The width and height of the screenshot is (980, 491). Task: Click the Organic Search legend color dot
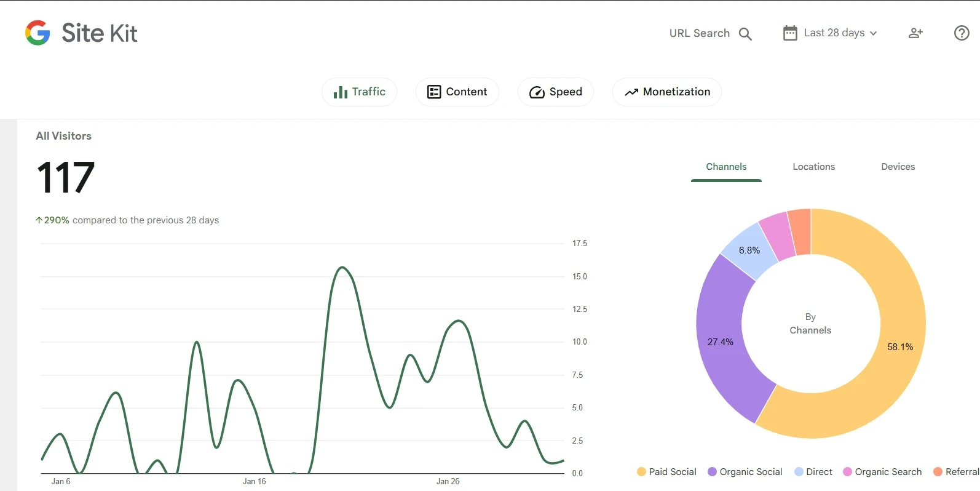coord(847,472)
